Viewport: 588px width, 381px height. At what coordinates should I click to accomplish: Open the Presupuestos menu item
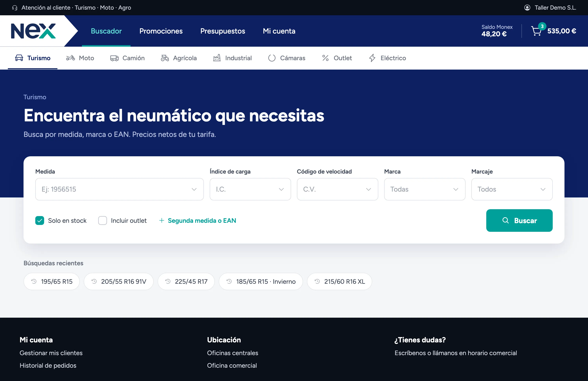223,31
